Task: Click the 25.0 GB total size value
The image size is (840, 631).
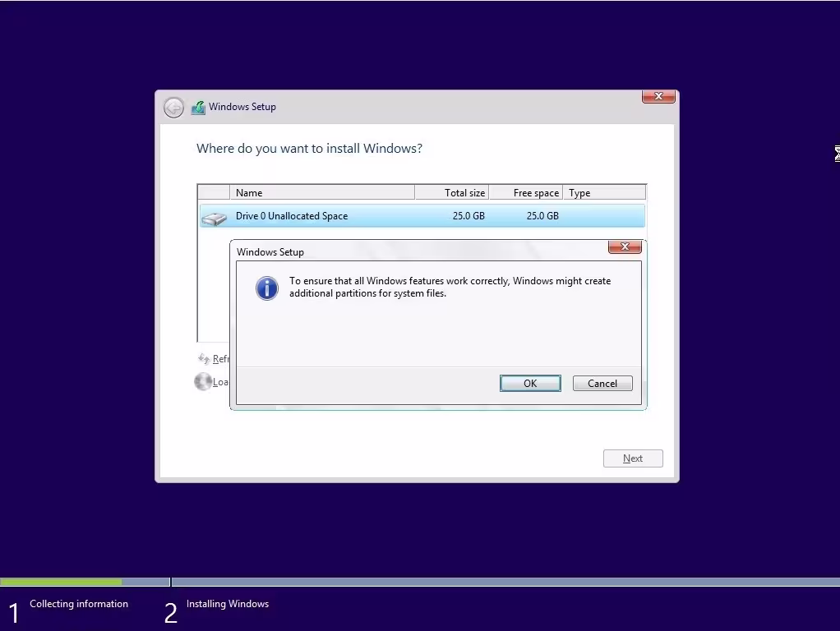Action: pos(468,216)
